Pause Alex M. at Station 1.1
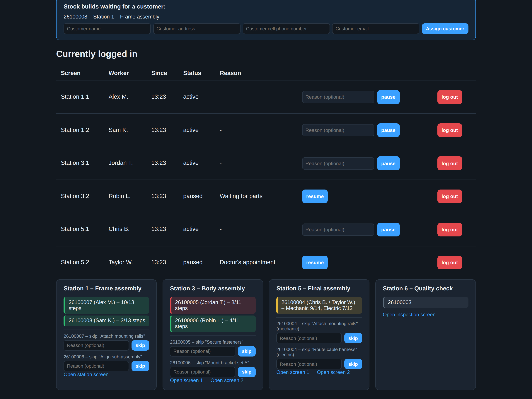 (388, 97)
